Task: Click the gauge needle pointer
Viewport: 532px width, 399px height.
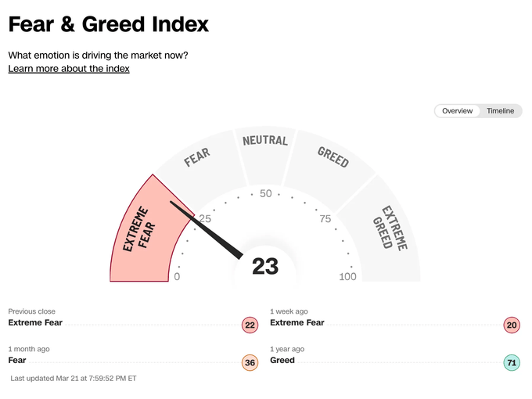Action: coord(207,231)
